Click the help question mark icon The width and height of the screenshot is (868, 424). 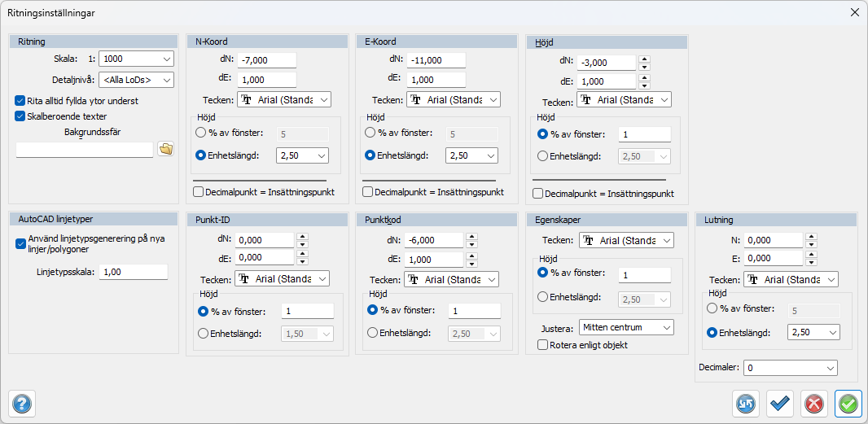point(22,403)
